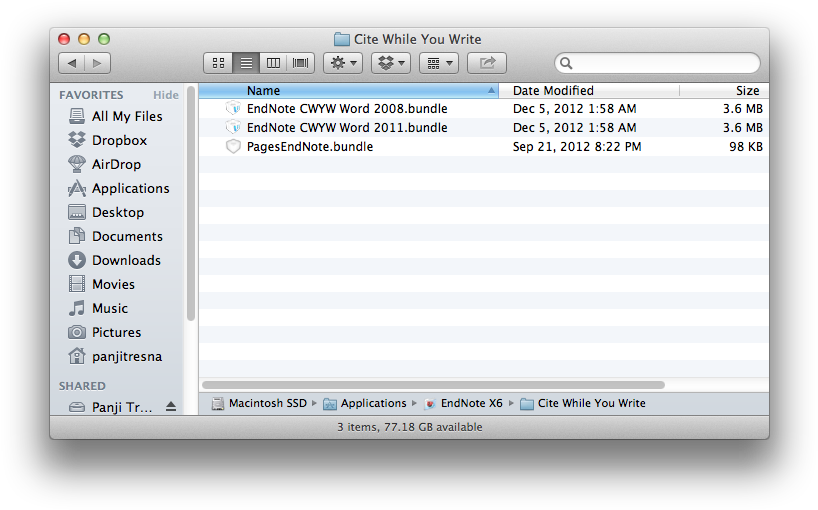818x510 pixels.
Task: Zoom window with the green button
Action: click(x=104, y=39)
